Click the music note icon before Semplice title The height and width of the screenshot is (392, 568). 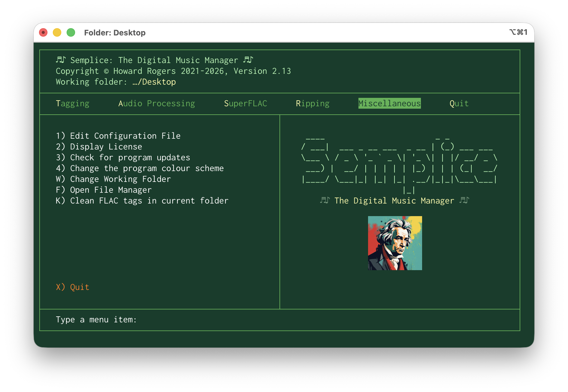coord(61,60)
